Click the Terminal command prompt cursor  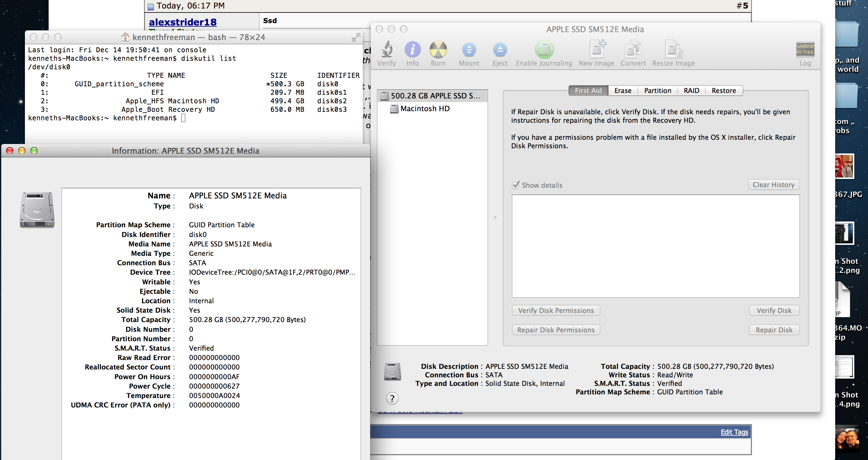[183, 118]
